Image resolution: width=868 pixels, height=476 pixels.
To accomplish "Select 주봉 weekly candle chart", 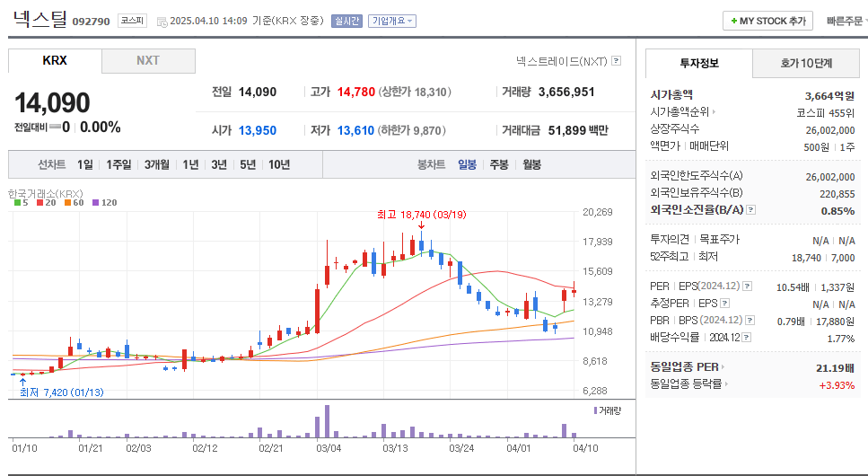I will (498, 165).
